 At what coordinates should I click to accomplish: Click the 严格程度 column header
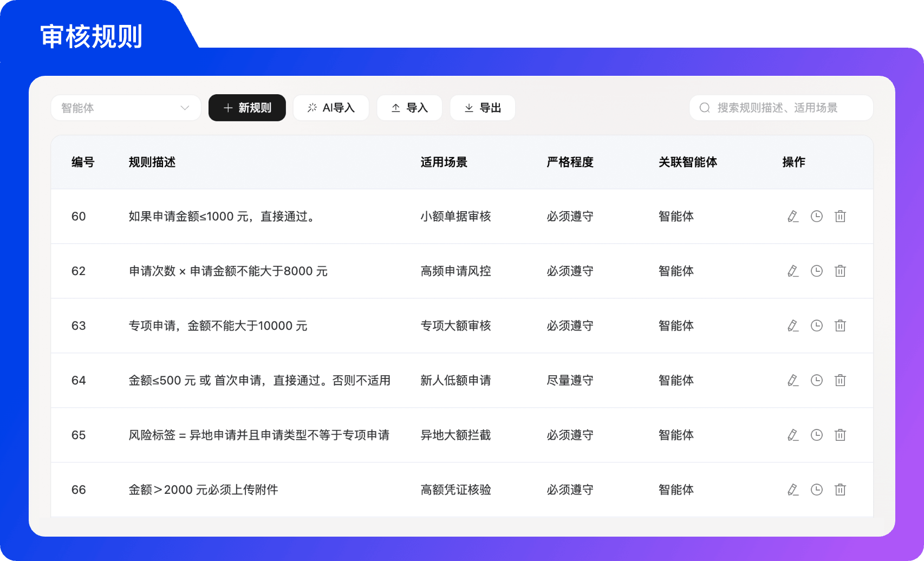570,162
